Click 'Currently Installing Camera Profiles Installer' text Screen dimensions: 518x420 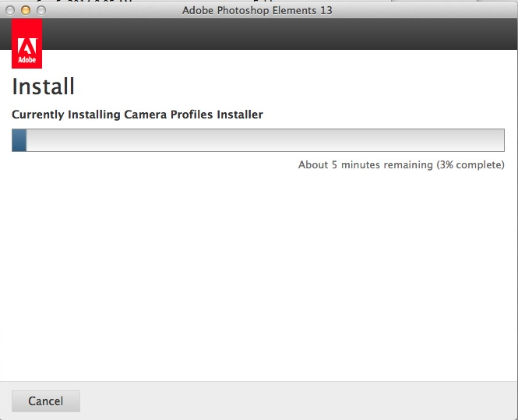click(x=137, y=115)
